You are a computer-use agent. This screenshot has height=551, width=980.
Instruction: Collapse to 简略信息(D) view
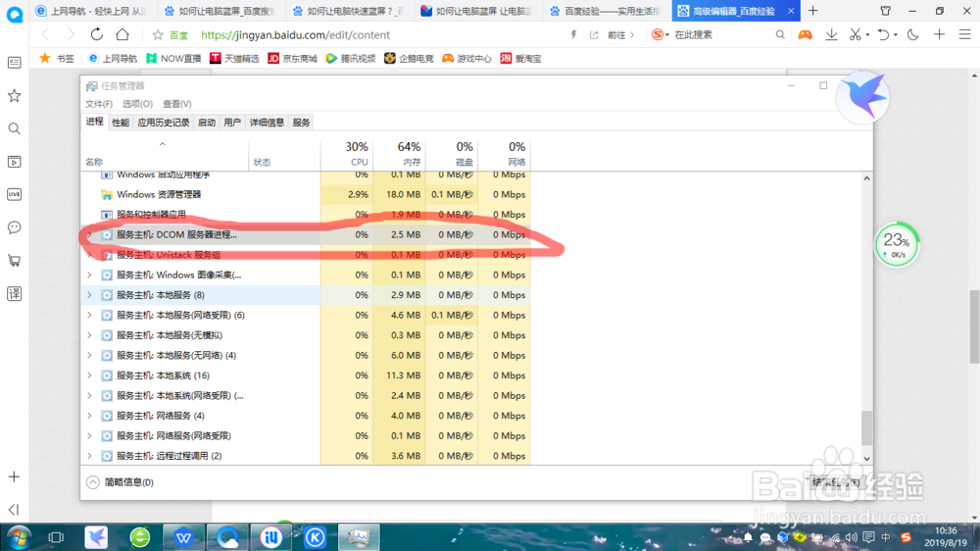(120, 482)
